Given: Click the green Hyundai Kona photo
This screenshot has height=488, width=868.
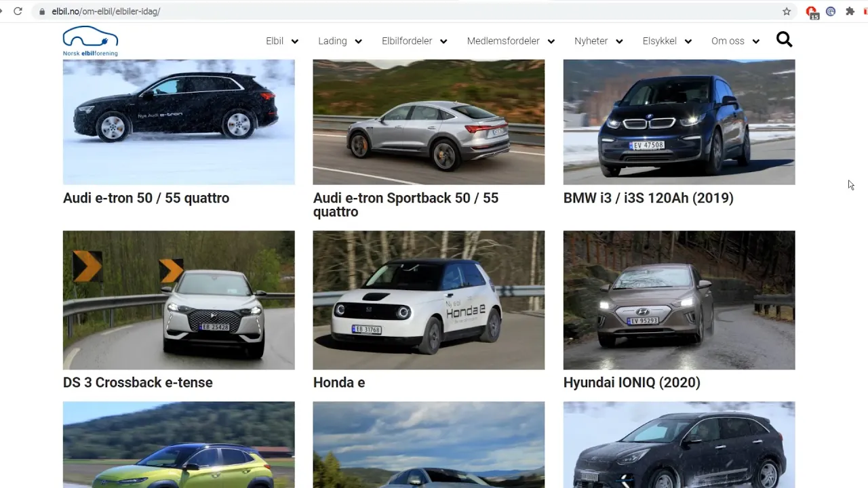Looking at the screenshot, I should [179, 445].
